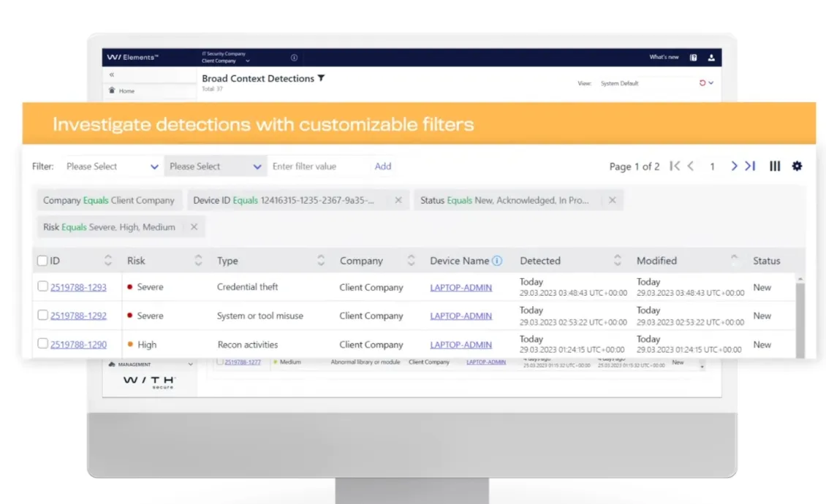Open the first Please Select filter dropdown
This screenshot has width=826, height=504.
(112, 167)
